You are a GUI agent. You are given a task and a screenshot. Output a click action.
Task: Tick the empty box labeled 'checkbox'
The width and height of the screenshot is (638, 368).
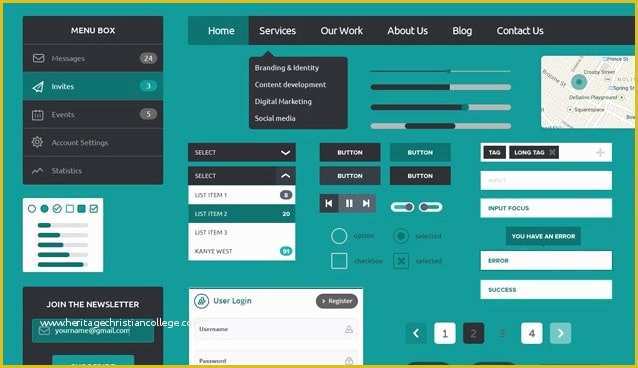pyautogui.click(x=339, y=261)
